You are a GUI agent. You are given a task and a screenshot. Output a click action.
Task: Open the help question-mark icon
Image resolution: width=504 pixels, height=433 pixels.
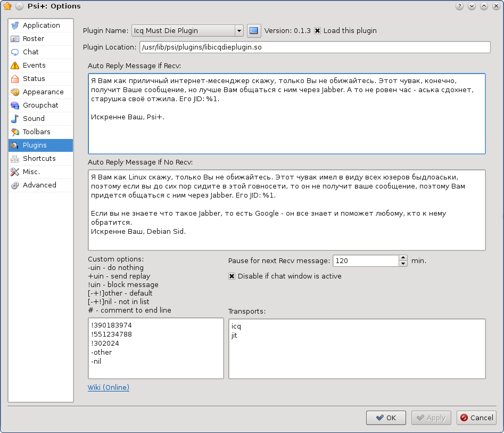(x=459, y=6)
